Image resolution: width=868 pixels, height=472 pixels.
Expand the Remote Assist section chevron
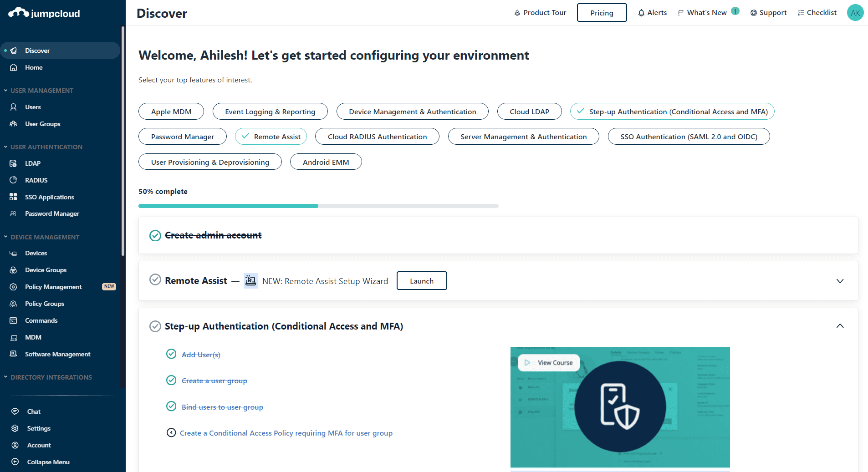click(840, 281)
